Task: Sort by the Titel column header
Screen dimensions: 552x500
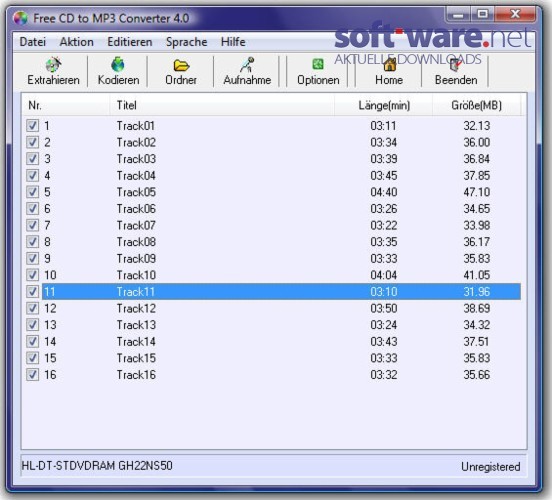Action: 222,105
